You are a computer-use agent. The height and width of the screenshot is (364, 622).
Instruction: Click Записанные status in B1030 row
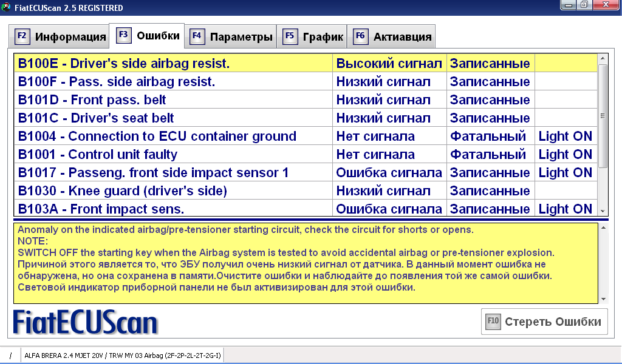491,191
